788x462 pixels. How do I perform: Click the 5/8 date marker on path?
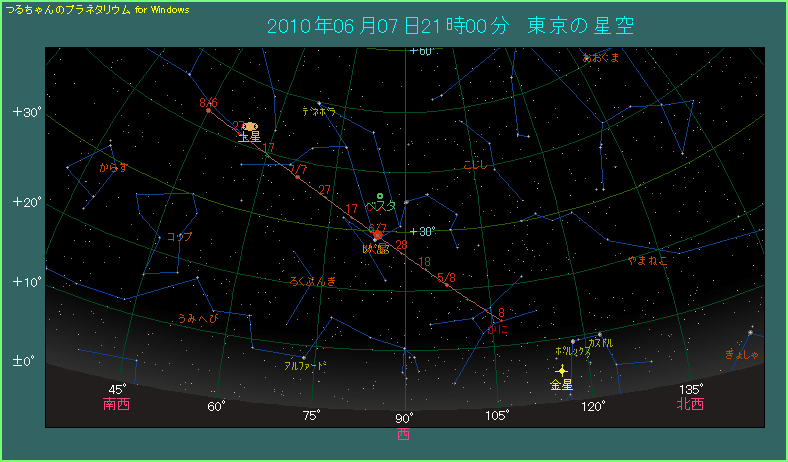(446, 277)
